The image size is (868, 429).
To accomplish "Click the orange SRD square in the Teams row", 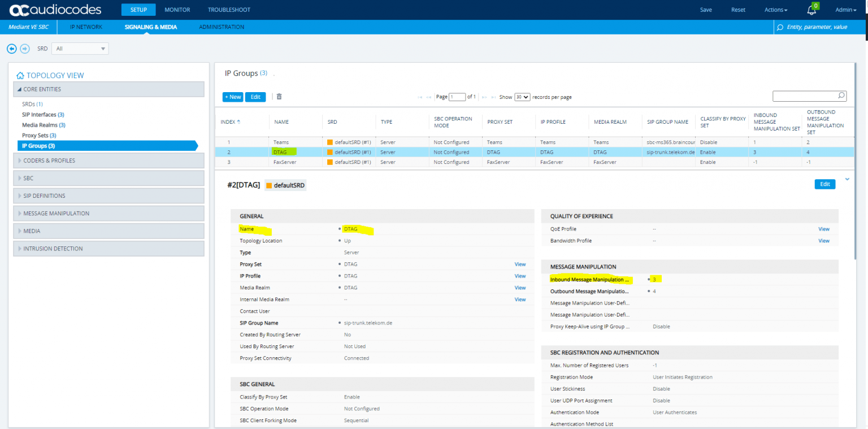I will point(330,142).
